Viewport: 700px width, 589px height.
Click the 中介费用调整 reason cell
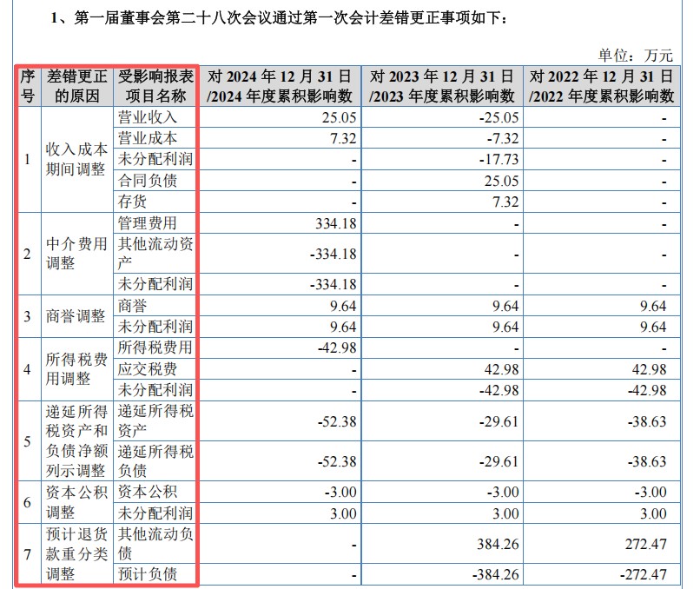(77, 254)
